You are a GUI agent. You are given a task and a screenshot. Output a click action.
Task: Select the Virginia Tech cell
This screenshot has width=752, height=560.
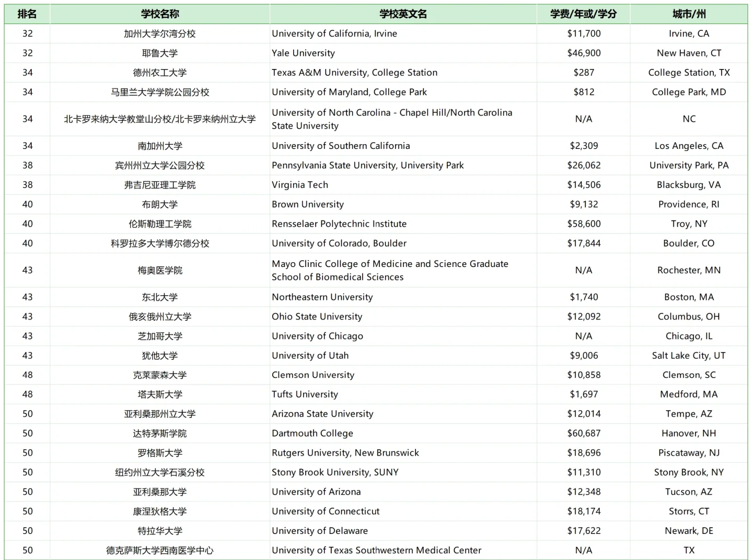point(300,185)
